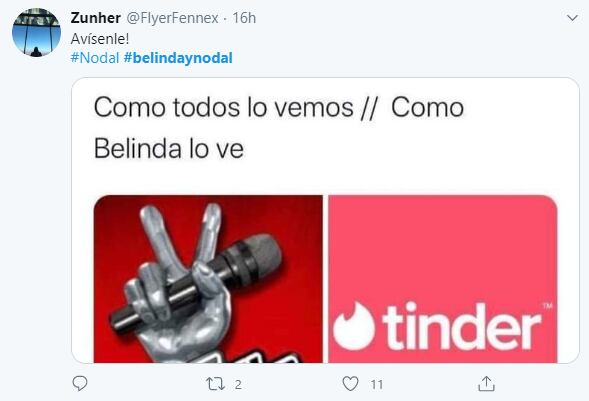Select the 'Avísenle!' tweet text
Viewport: 589px width, 401px height.
(100, 38)
